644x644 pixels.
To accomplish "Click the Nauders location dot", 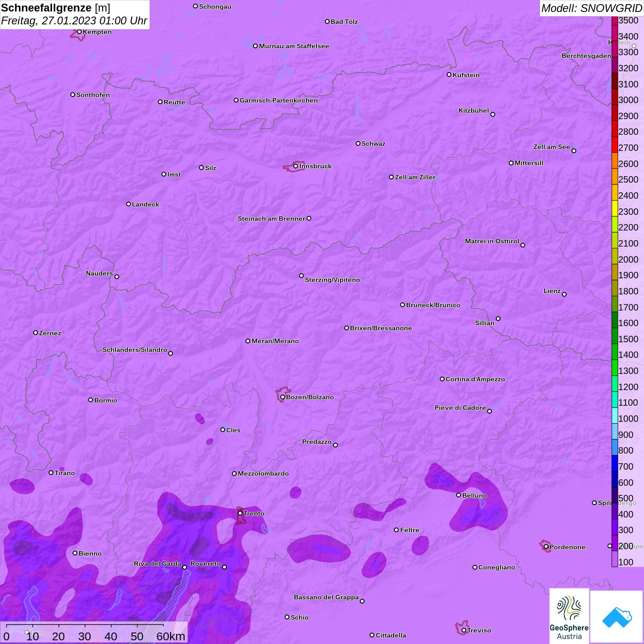I will click(117, 276).
